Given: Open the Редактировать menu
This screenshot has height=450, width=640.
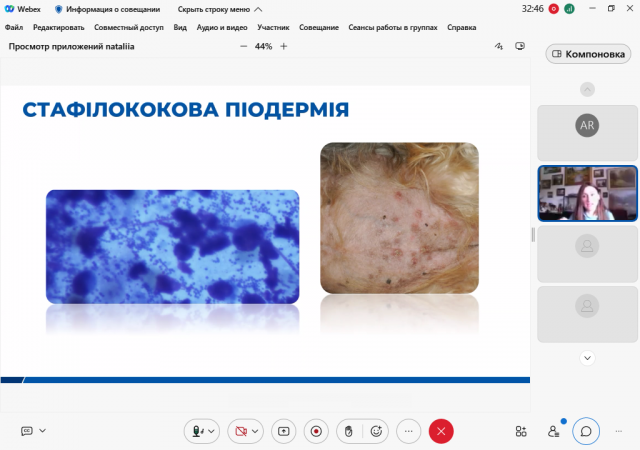Looking at the screenshot, I should click(59, 27).
